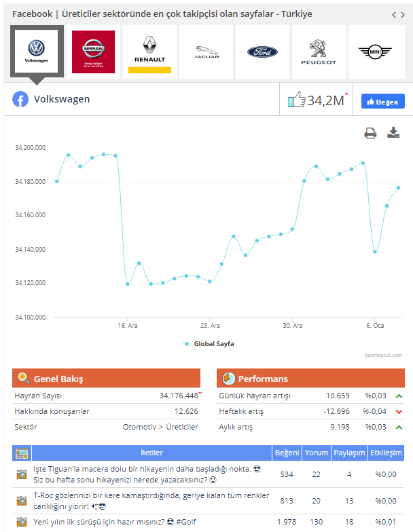The height and width of the screenshot is (532, 413).
Task: Click the 6. Oca axis label
Action: (375, 326)
